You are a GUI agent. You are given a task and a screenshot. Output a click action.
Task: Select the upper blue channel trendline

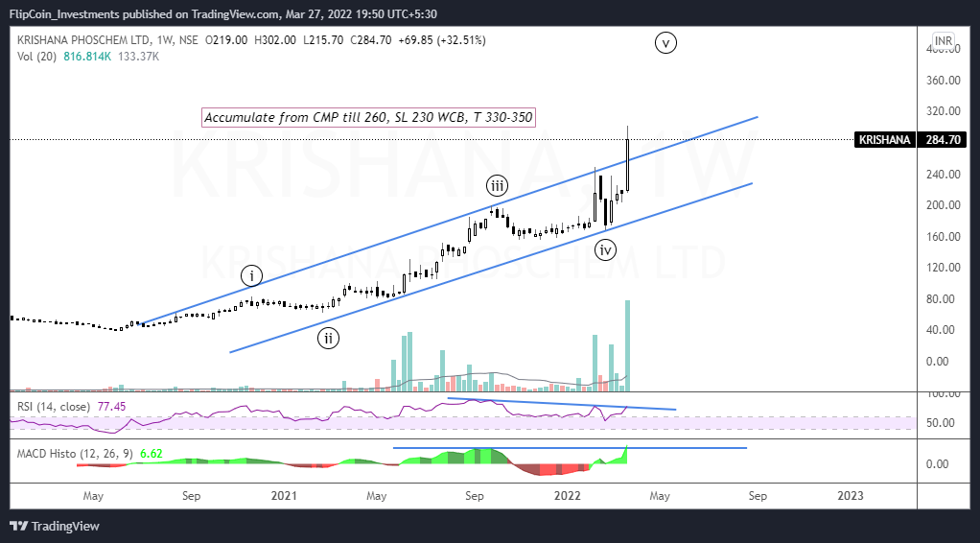tap(447, 221)
